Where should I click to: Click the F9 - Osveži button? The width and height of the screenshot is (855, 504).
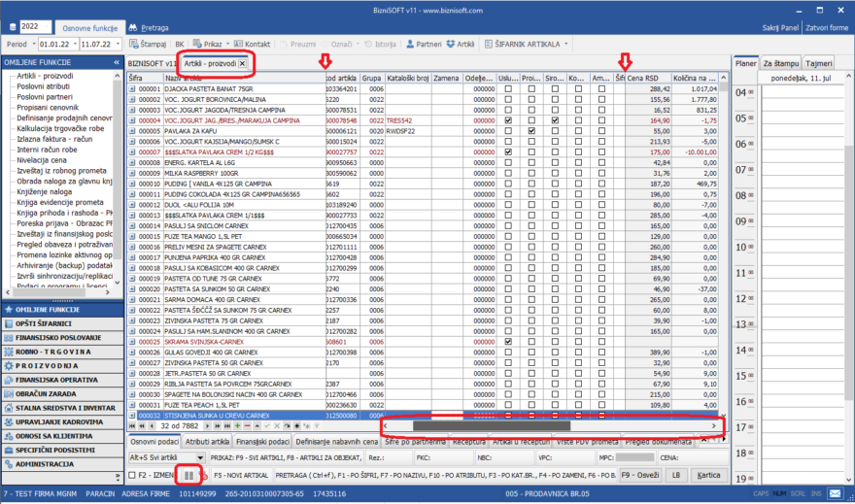point(639,475)
